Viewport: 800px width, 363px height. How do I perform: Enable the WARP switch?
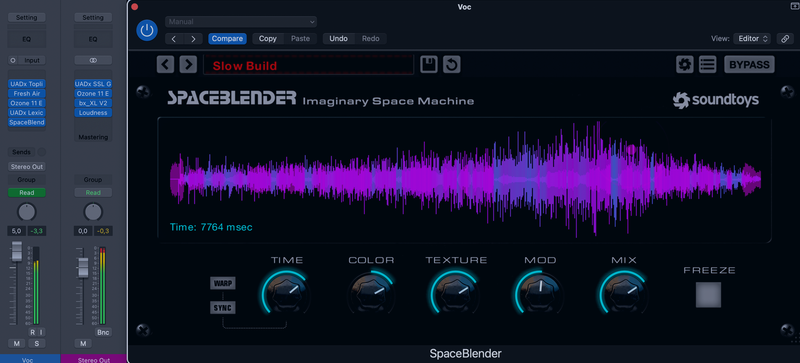click(223, 283)
